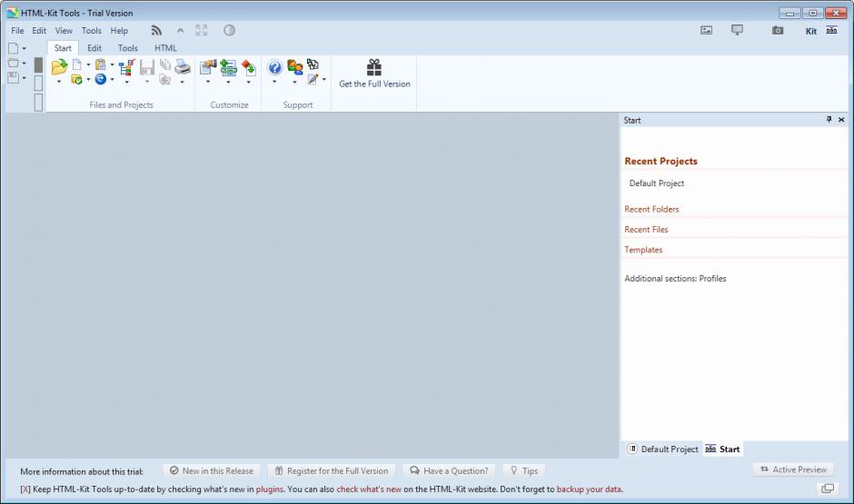The height and width of the screenshot is (504, 854).
Task: Click New in this Release button
Action: click(212, 470)
